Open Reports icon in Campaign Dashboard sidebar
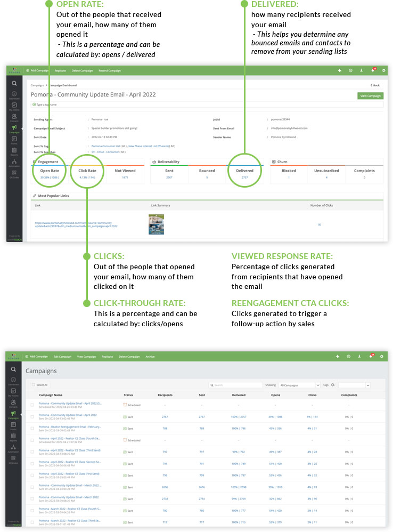Viewport: 393px width, 532px height. [14, 150]
